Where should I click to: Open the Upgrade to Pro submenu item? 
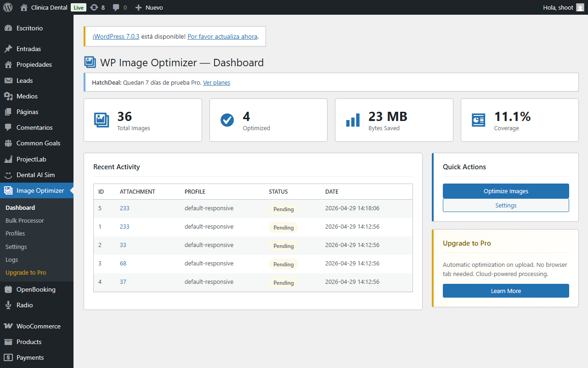[26, 272]
